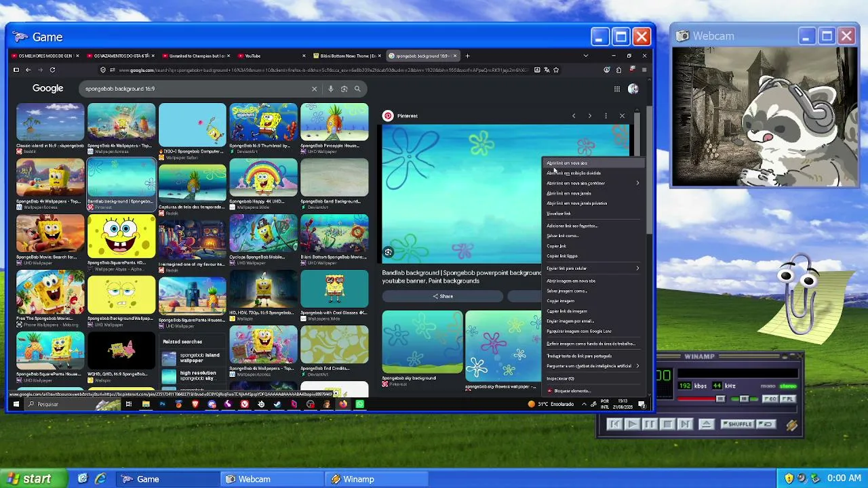Open the preview panel three-dot menu
The image size is (868, 488).
click(x=606, y=116)
